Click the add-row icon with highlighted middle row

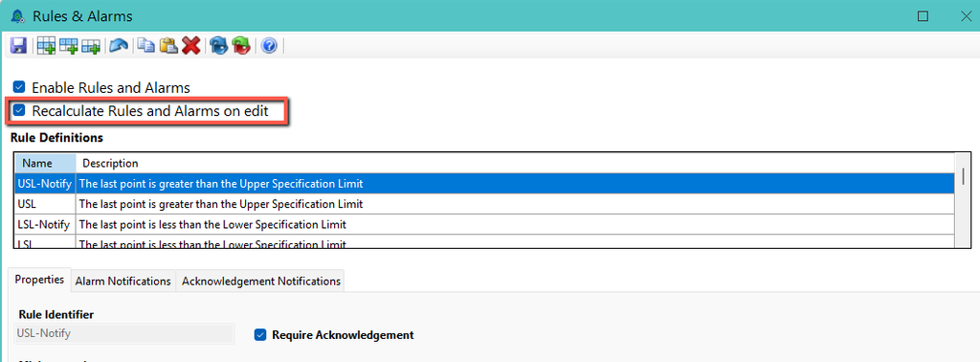pos(46,46)
